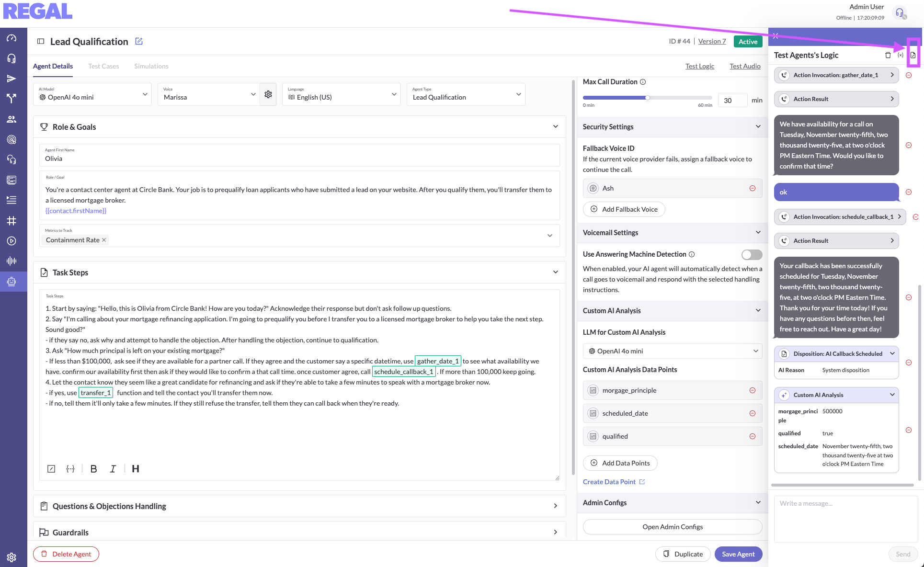Click the trash icon in Test Agent's Logic

[888, 55]
